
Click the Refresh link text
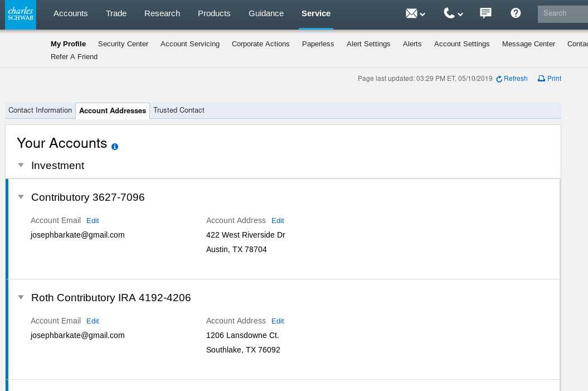516,79
